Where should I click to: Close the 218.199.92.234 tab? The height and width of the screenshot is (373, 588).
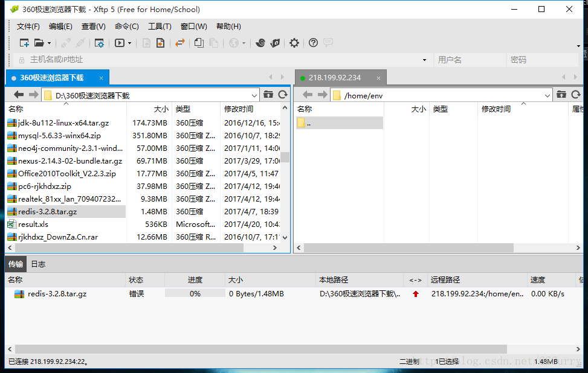(x=379, y=78)
